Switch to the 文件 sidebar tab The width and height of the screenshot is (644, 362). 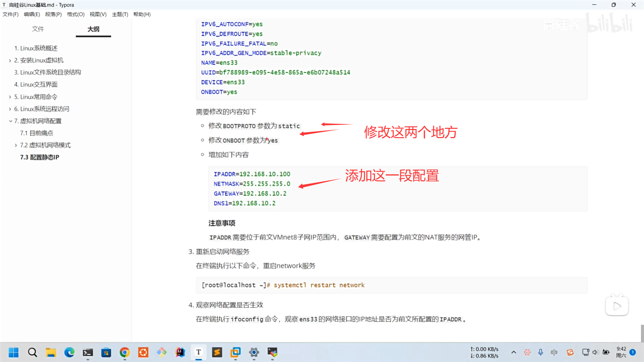tap(38, 29)
